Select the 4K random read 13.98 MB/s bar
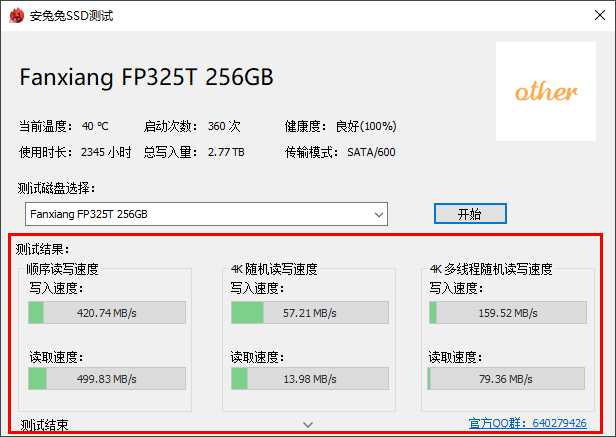The image size is (616, 437). 309,379
